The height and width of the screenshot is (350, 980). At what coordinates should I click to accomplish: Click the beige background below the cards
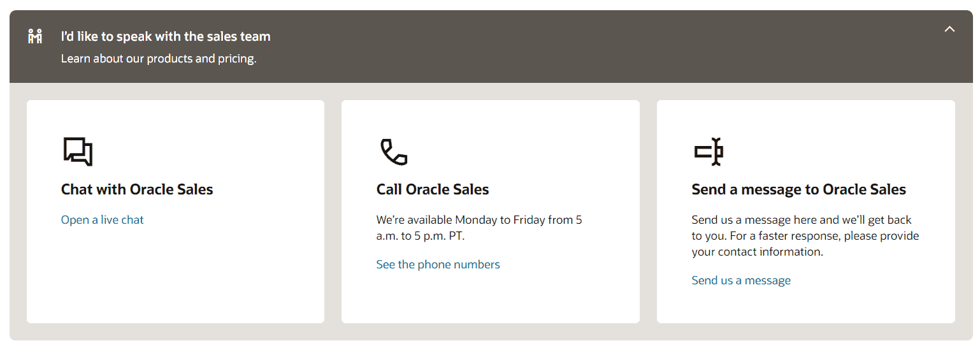491,332
